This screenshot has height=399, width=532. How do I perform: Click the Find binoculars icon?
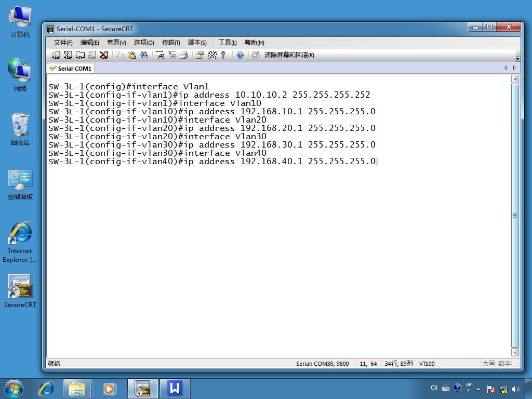(143, 55)
